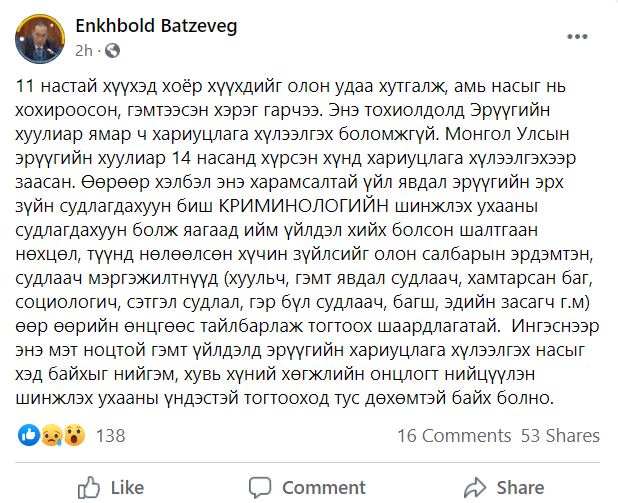This screenshot has width=618, height=503.
Task: Click the sad face reaction emoji
Action: point(50,435)
